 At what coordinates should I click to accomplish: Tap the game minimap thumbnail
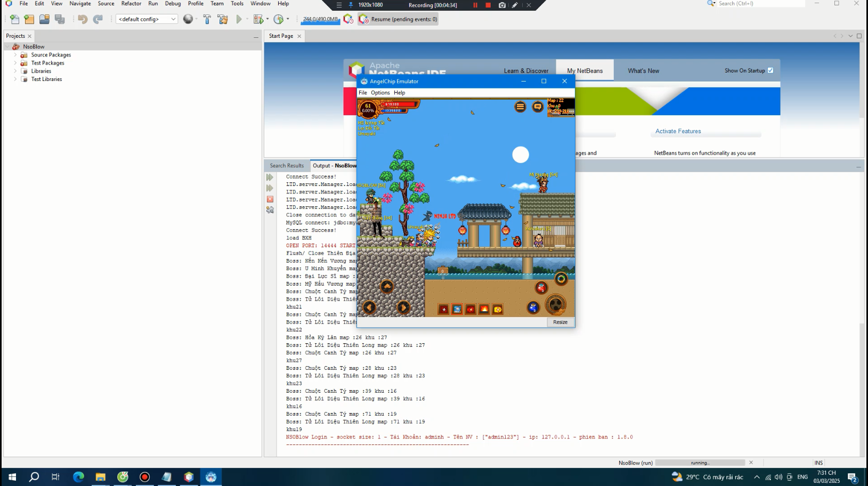coord(561,107)
